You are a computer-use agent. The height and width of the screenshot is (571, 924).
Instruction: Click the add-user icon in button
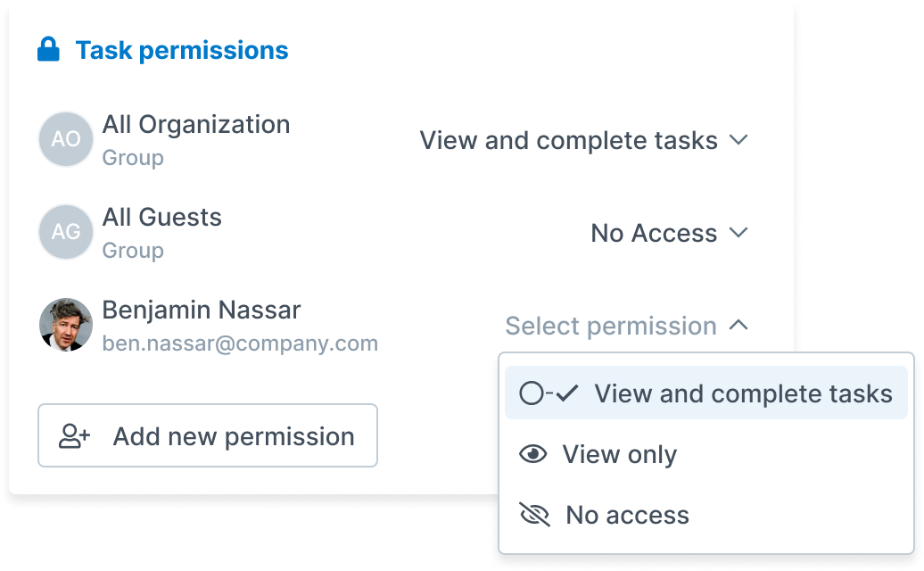pos(74,436)
